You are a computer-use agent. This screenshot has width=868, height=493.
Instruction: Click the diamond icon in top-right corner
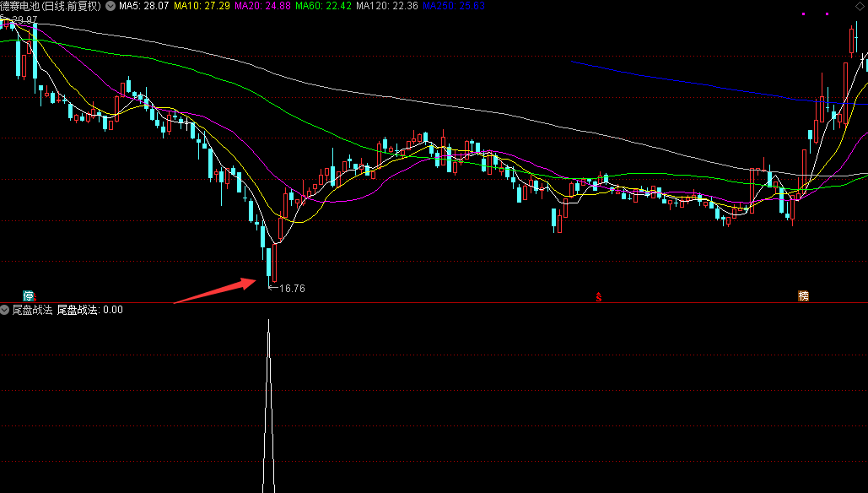[860, 6]
